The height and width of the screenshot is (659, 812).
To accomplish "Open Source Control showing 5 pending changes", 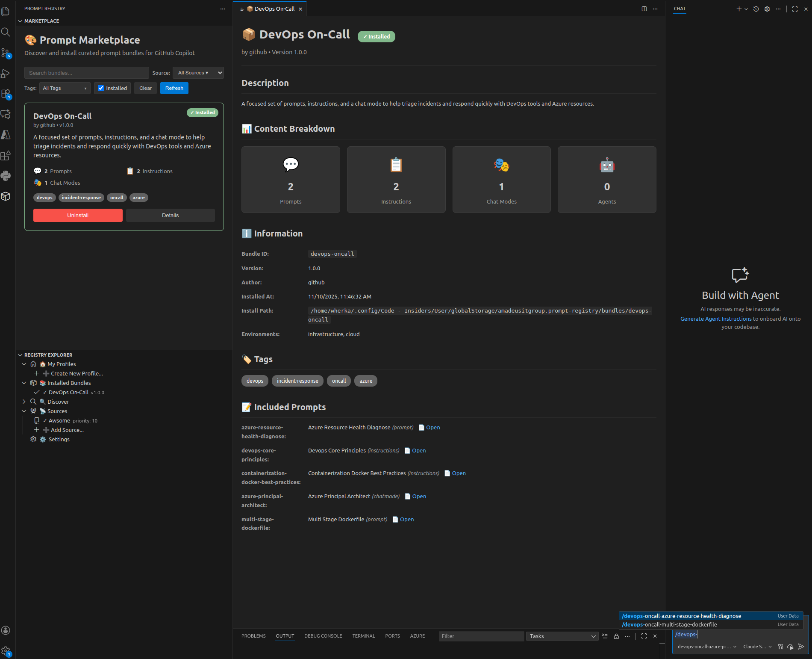I will coord(6,52).
